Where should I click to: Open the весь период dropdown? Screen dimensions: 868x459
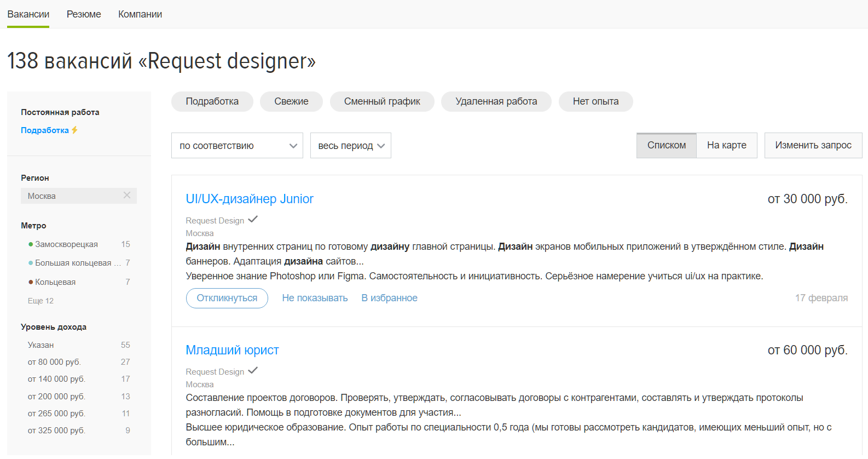click(x=351, y=146)
